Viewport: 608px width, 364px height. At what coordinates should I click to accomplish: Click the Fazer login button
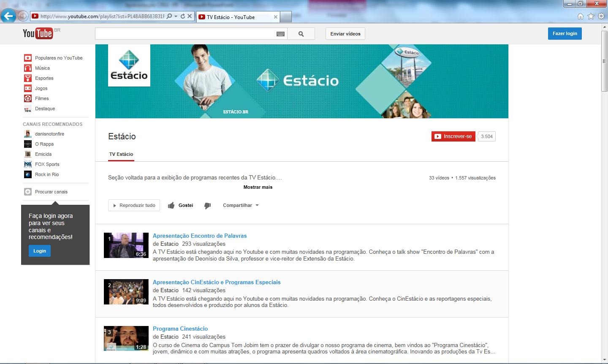click(x=565, y=33)
